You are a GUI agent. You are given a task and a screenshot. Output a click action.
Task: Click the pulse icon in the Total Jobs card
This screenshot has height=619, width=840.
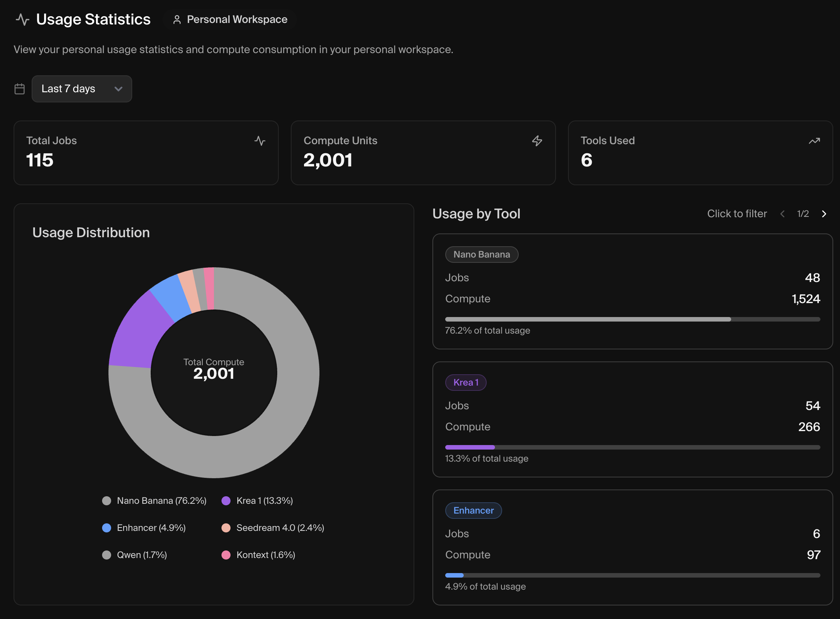point(260,141)
